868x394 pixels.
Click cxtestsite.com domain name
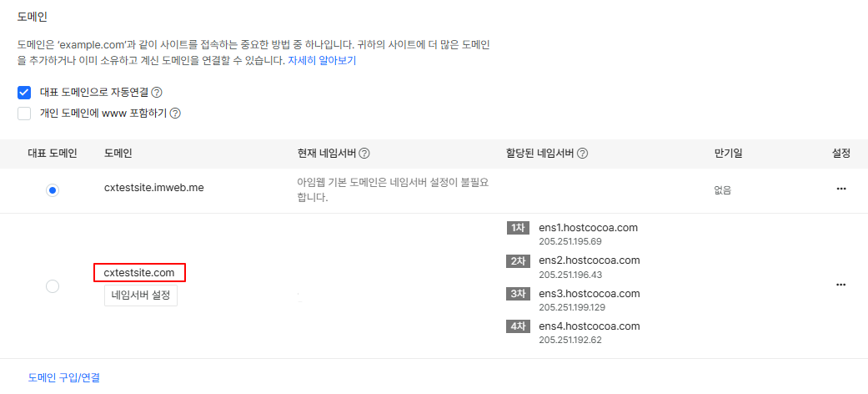click(x=139, y=273)
